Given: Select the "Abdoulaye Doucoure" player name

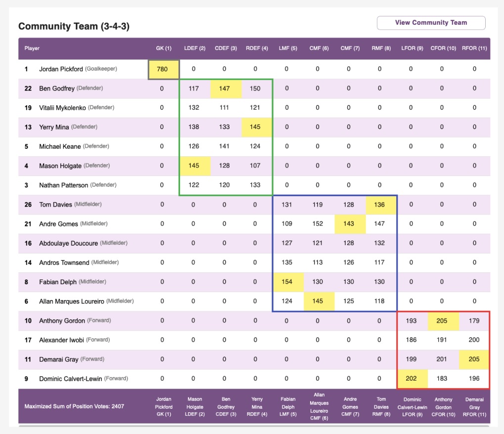Looking at the screenshot, I should 68,243.
